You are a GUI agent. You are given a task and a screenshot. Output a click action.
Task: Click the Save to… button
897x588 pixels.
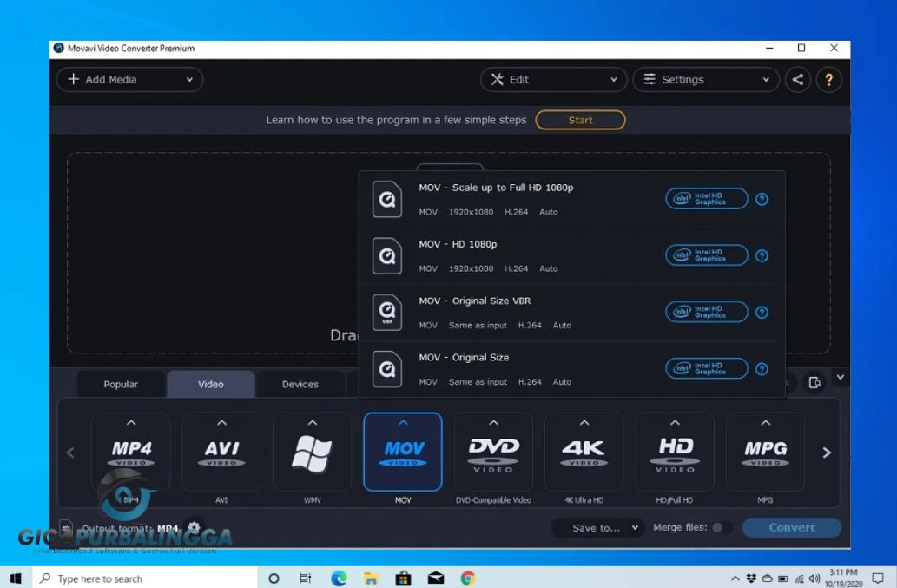tap(596, 527)
